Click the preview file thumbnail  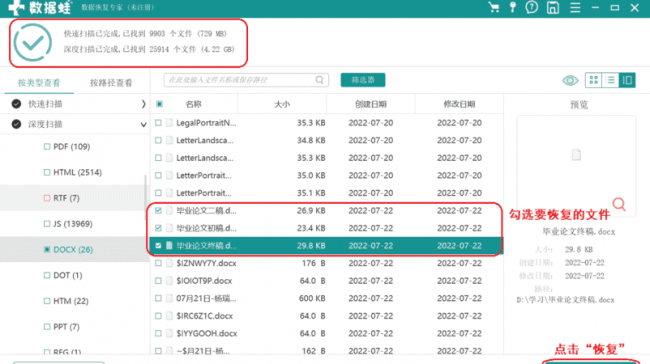576,155
